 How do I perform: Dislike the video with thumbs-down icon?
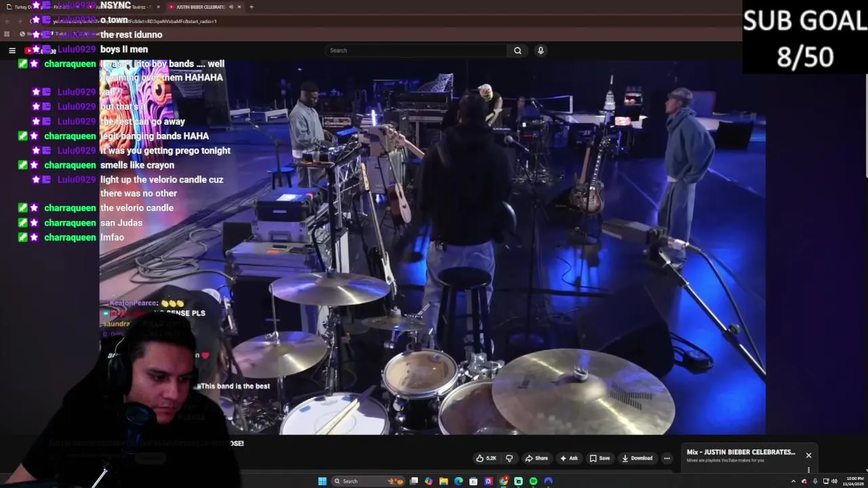click(509, 458)
